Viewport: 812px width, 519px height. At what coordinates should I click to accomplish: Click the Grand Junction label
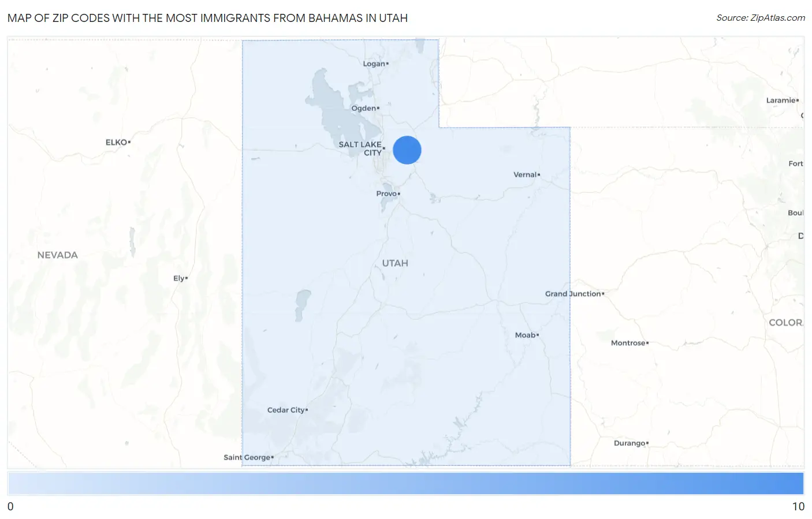pyautogui.click(x=573, y=294)
